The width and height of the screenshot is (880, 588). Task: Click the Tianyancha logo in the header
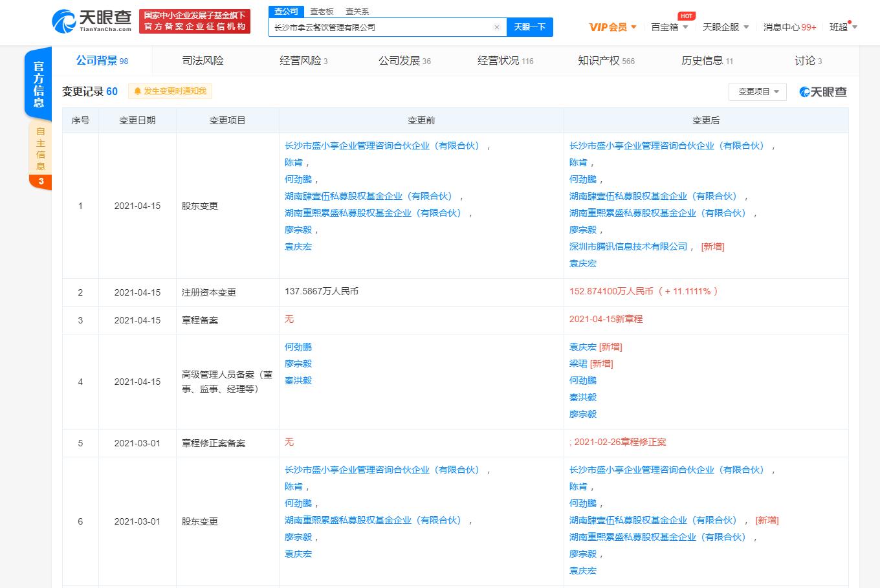(92, 21)
